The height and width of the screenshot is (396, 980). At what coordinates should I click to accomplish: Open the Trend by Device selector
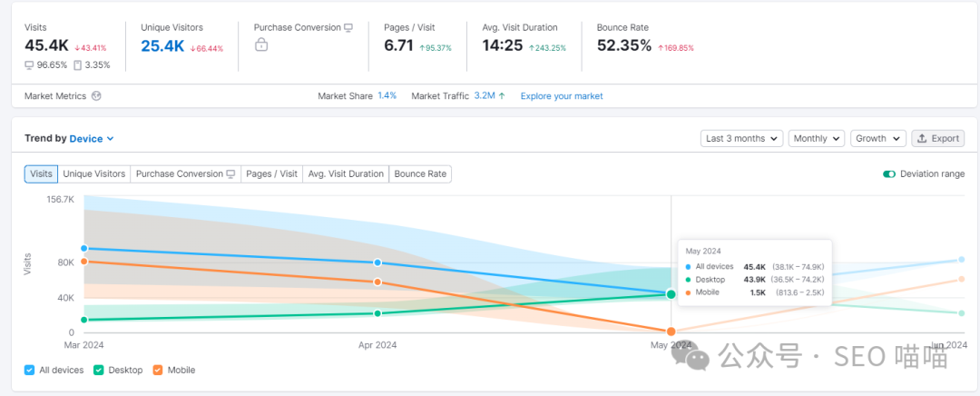(x=92, y=139)
